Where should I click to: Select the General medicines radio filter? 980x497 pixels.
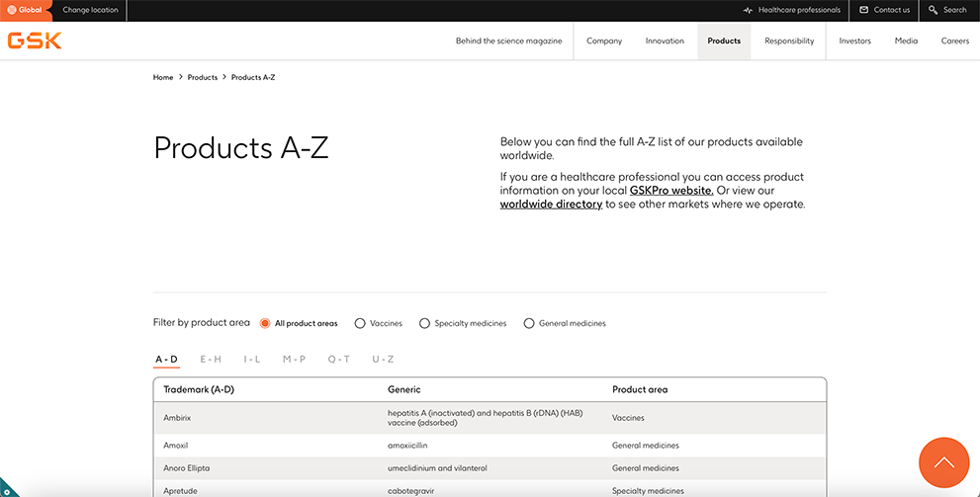(529, 323)
